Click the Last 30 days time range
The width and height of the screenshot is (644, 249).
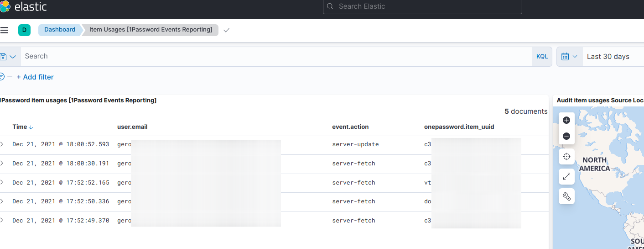click(x=608, y=57)
